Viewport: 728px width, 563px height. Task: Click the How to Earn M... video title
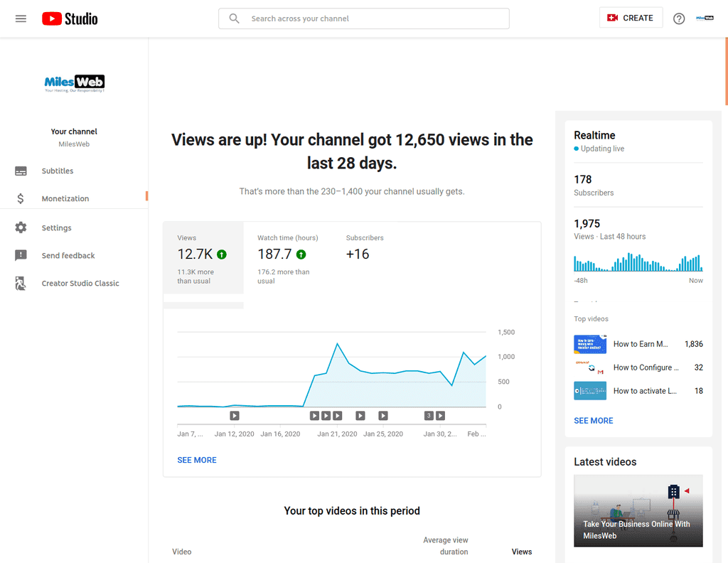641,344
